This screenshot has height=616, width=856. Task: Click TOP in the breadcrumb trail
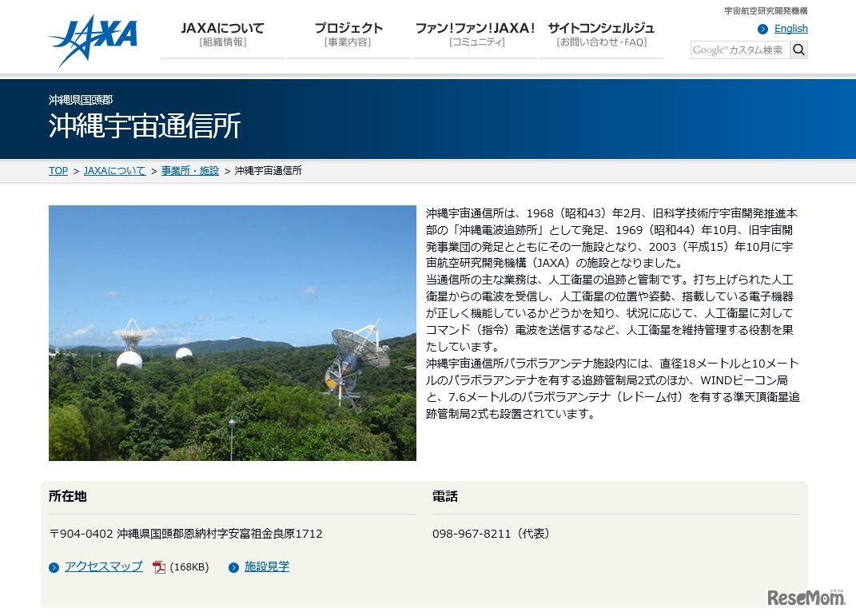coord(58,171)
